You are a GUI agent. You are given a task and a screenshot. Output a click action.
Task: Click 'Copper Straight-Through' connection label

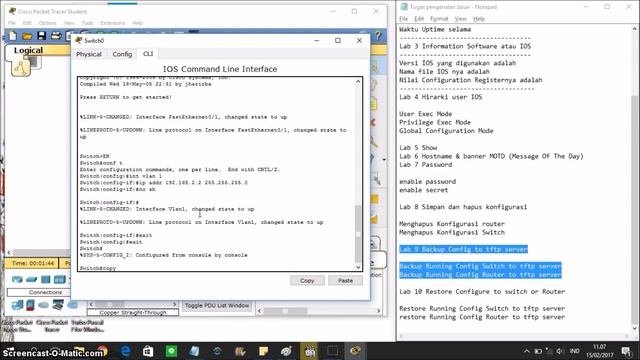(133, 313)
